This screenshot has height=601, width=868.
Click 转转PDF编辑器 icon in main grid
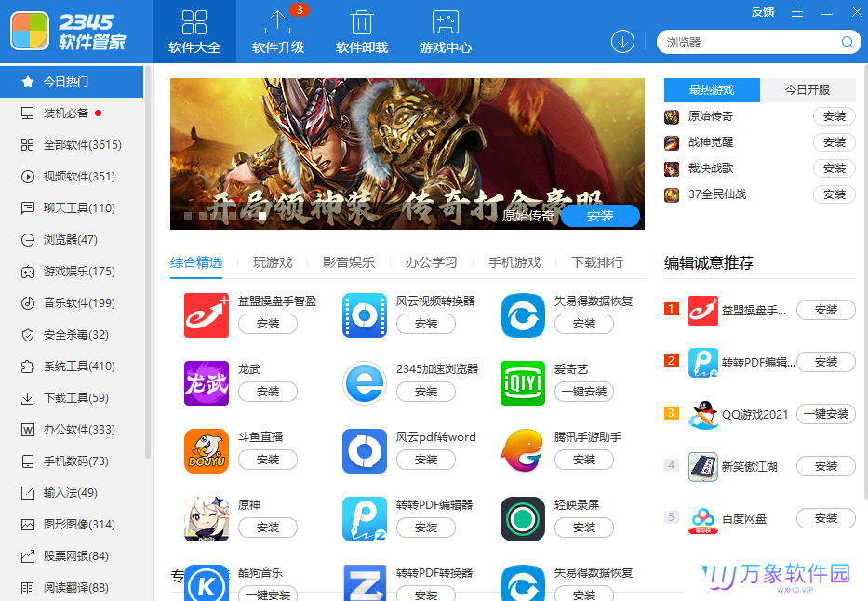coord(365,519)
